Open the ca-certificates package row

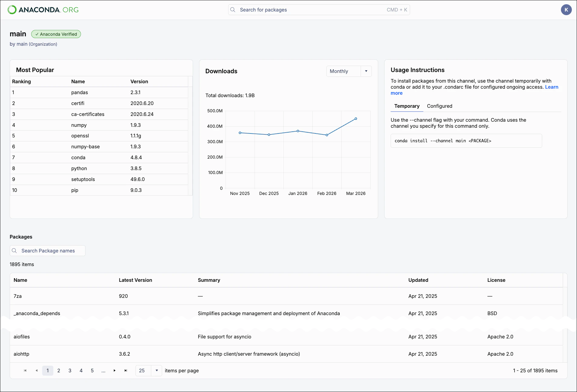[x=99, y=114]
